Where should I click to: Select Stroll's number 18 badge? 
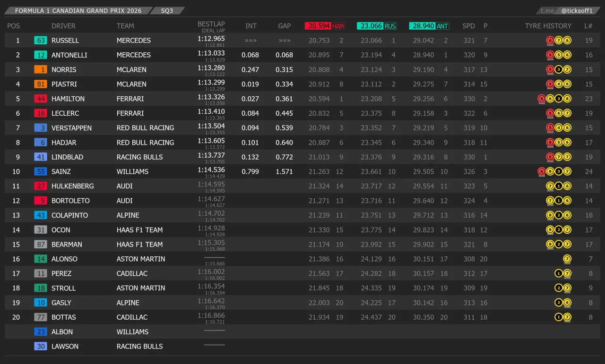(41, 288)
